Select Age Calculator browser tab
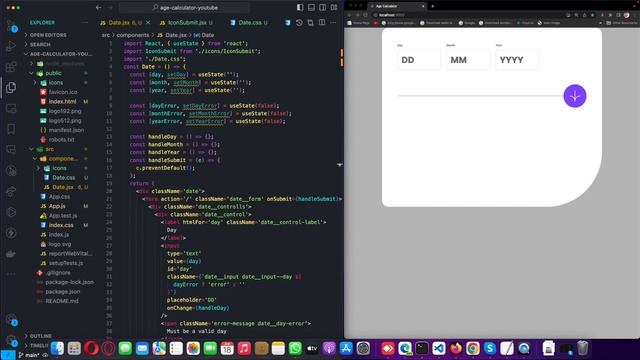Viewport: 640px width, 360px height. [x=396, y=6]
